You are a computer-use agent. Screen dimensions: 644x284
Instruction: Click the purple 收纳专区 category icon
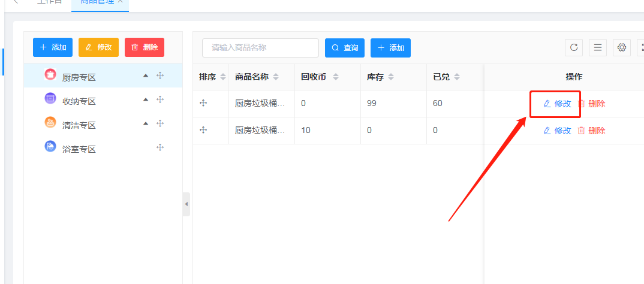point(50,98)
